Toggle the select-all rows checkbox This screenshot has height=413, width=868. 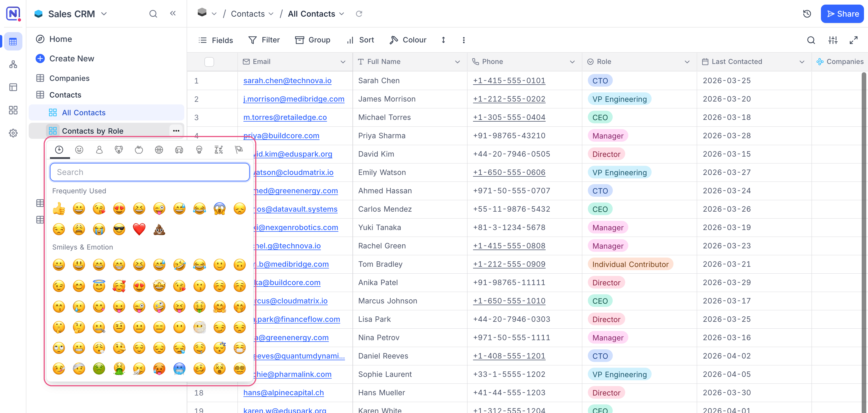click(x=209, y=62)
